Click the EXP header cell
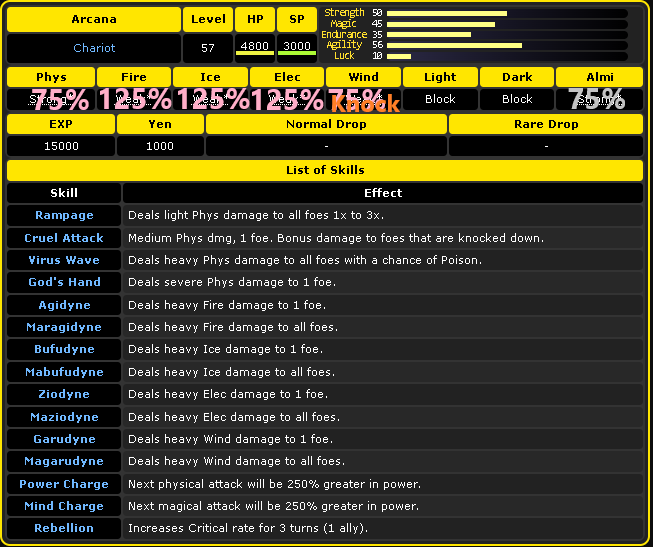This screenshot has height=547, width=653. pos(61,124)
